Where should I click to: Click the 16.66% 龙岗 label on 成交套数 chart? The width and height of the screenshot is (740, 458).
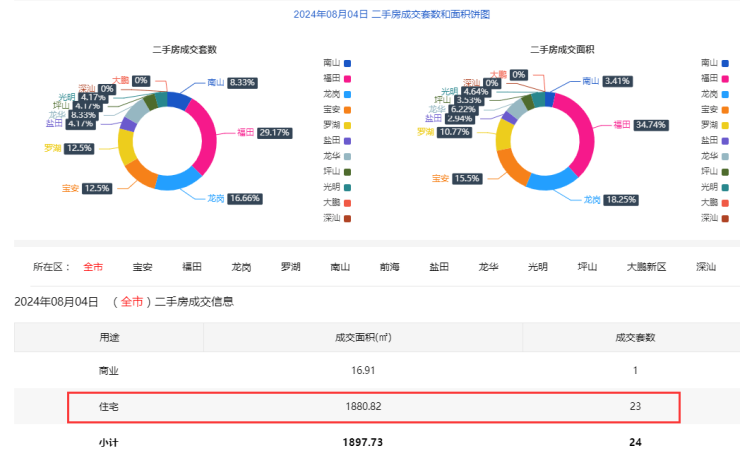point(244,198)
